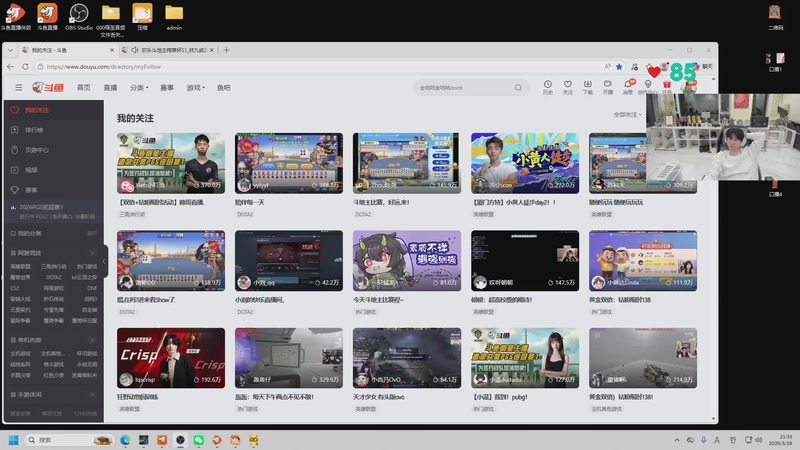Switch to the 欢乐斗地主 browser tab
Image resolution: width=800 pixels, height=450 pixels.
click(x=168, y=50)
